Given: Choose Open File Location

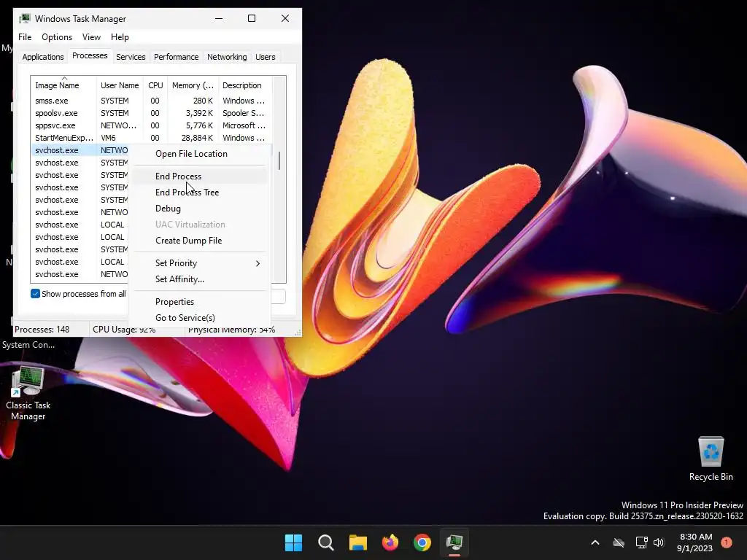Looking at the screenshot, I should [x=200, y=154].
